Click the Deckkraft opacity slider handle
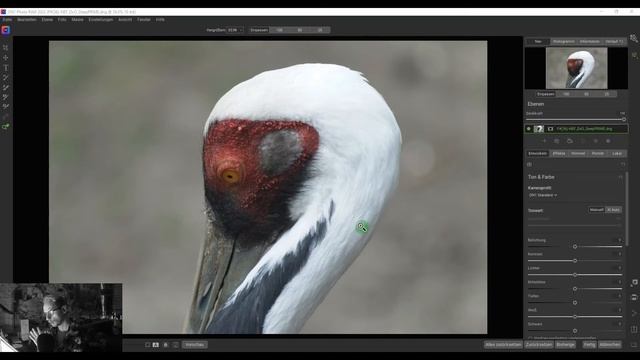 click(x=623, y=120)
